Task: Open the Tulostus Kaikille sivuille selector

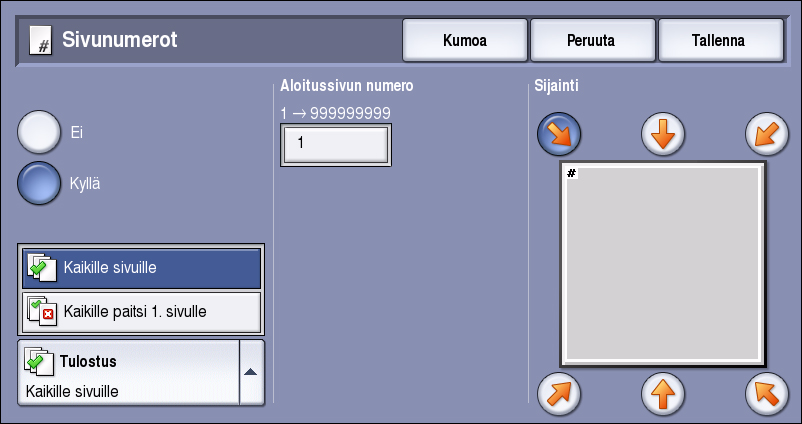Action: 128,372
